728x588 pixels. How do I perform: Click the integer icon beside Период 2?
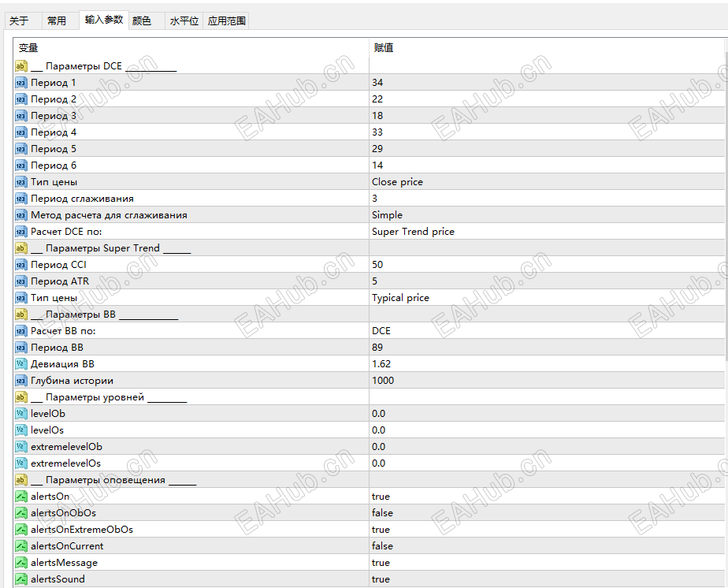[21, 99]
